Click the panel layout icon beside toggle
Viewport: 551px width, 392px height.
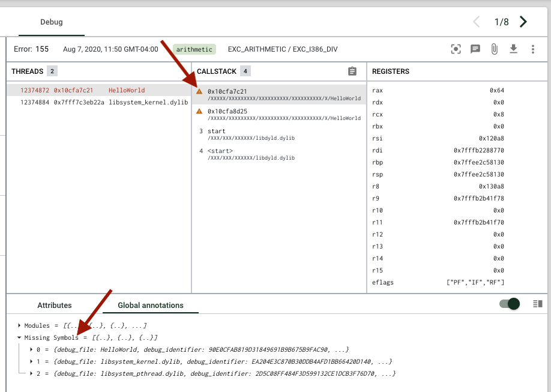[538, 304]
